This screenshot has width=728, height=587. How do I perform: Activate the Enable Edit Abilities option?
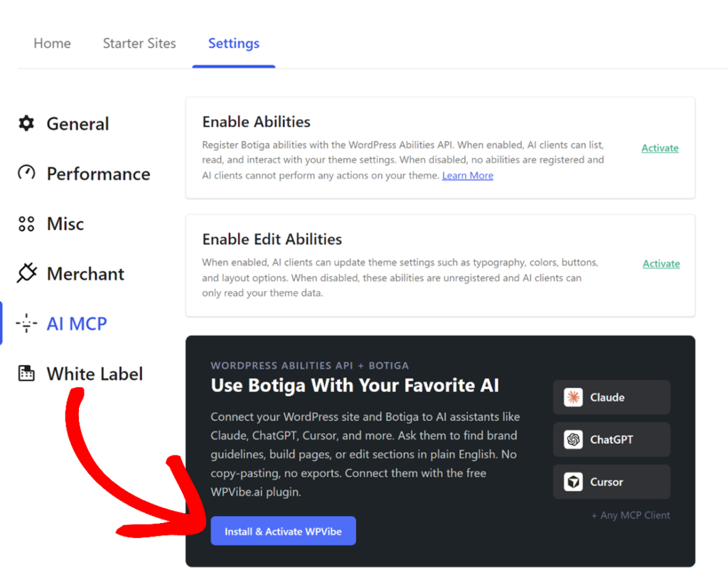[661, 263]
